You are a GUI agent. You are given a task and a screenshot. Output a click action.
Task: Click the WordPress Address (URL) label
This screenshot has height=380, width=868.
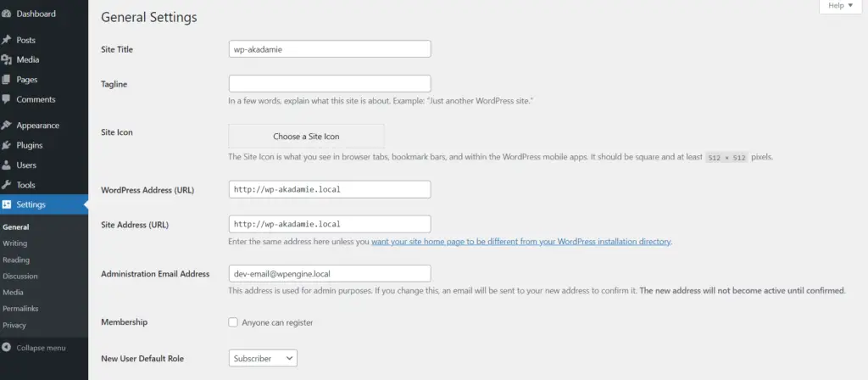coord(147,190)
